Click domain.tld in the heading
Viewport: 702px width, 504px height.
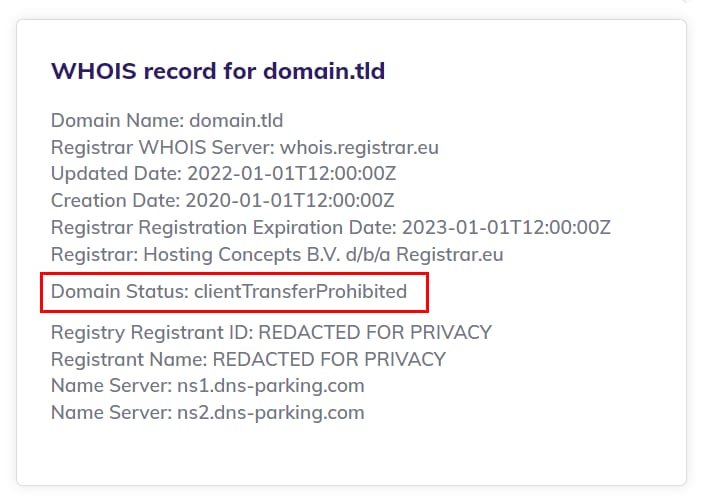click(324, 71)
